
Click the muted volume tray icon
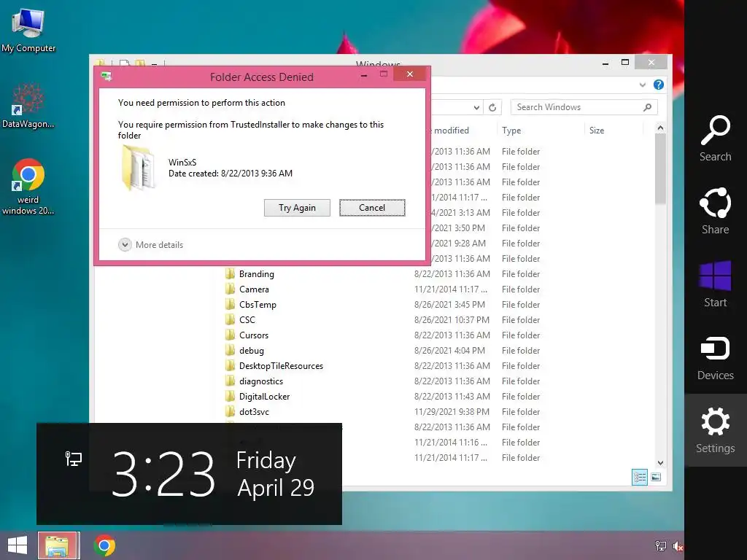coord(678,546)
